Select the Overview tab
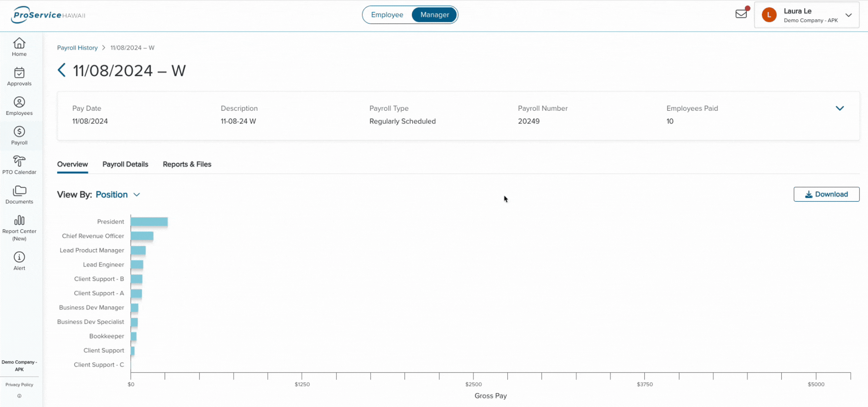 72,165
